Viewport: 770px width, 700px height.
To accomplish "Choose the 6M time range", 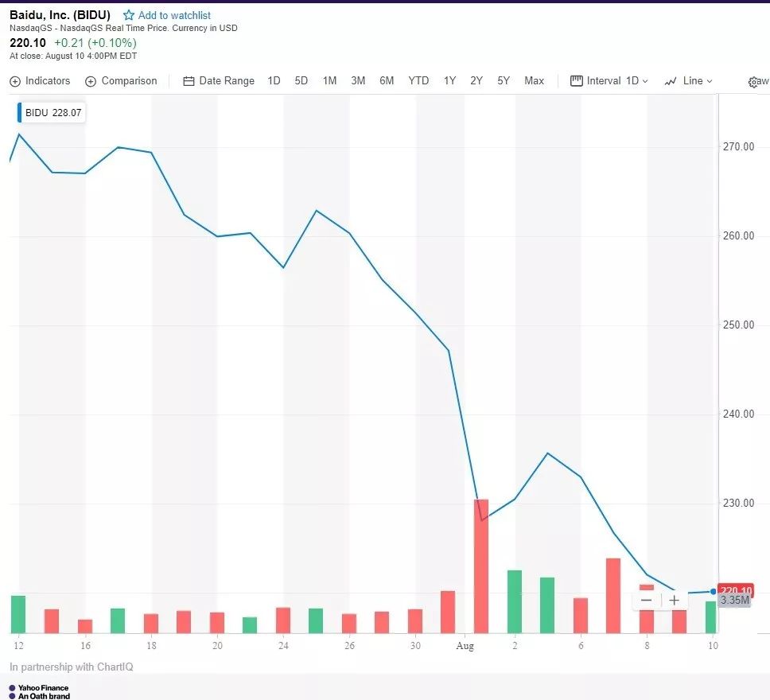I will point(387,80).
